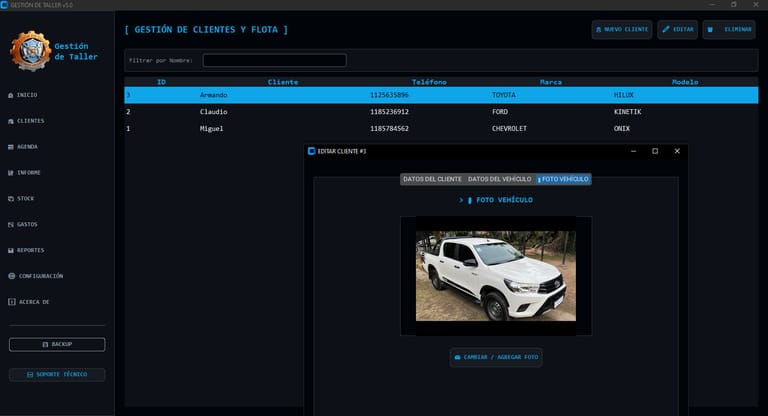Click the Acerca De info icon
This screenshot has height=416, width=768.
click(10, 302)
